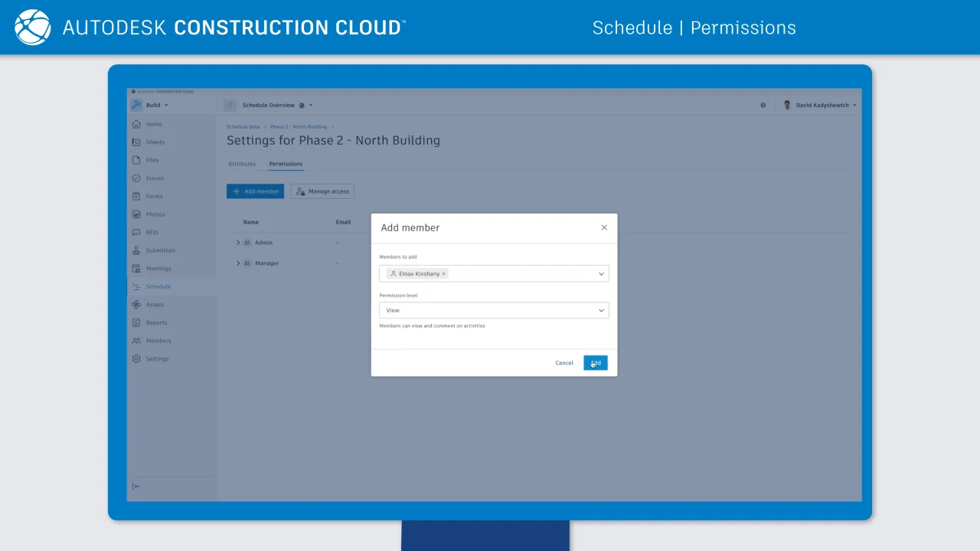Open the Sheets icon in sidebar
Image resolution: width=980 pixels, height=551 pixels.
tap(136, 142)
